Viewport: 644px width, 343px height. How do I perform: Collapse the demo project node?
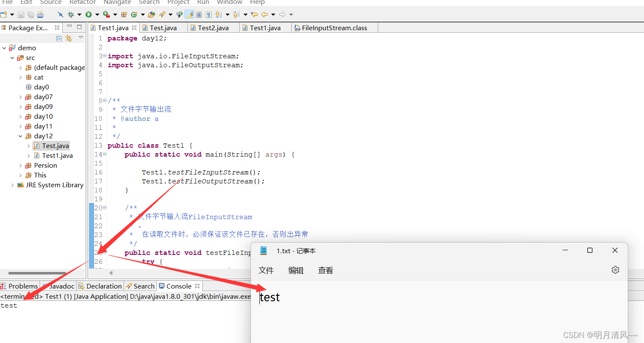click(x=4, y=48)
